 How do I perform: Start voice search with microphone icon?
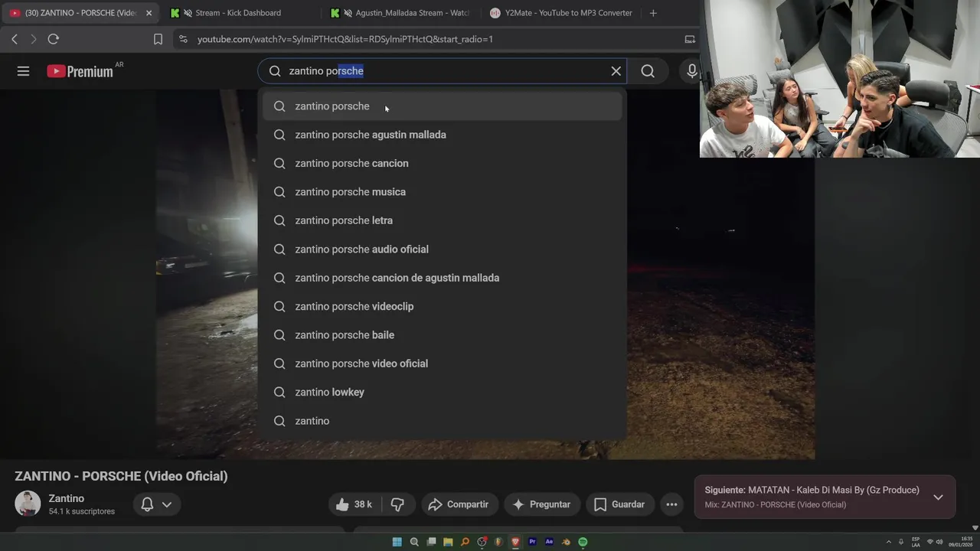pos(691,71)
